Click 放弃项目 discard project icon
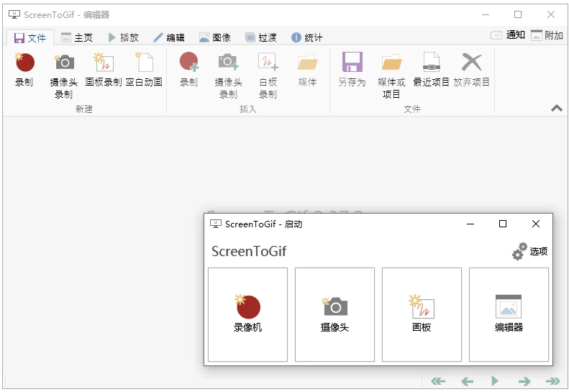This screenshot has height=392, width=569. click(471, 63)
